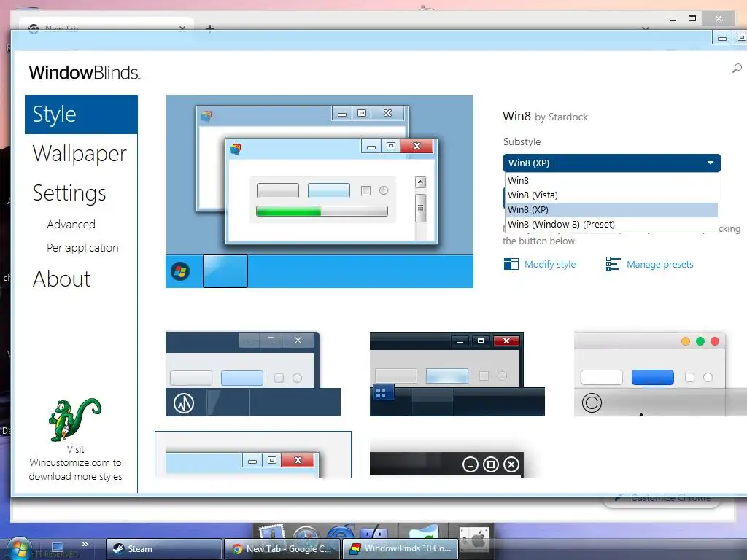The height and width of the screenshot is (560, 747).
Task: Choose Win8 (Vista) substyle option
Action: tap(611, 195)
